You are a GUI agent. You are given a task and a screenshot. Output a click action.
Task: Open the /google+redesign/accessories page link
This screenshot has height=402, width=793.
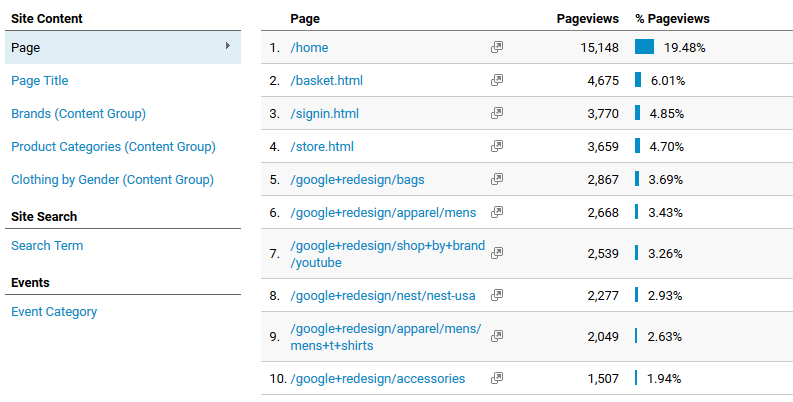pos(377,379)
